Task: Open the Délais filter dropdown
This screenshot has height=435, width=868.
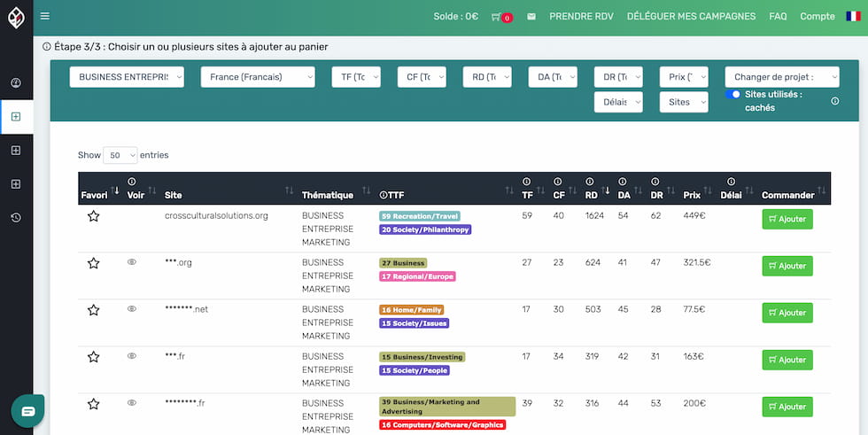Action: coord(618,102)
